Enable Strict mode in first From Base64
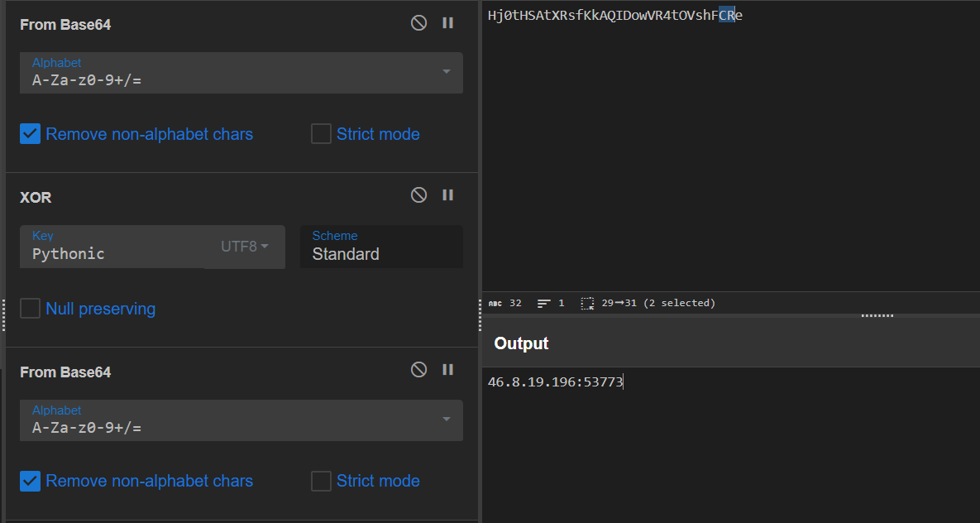980x523 pixels. 321,134
